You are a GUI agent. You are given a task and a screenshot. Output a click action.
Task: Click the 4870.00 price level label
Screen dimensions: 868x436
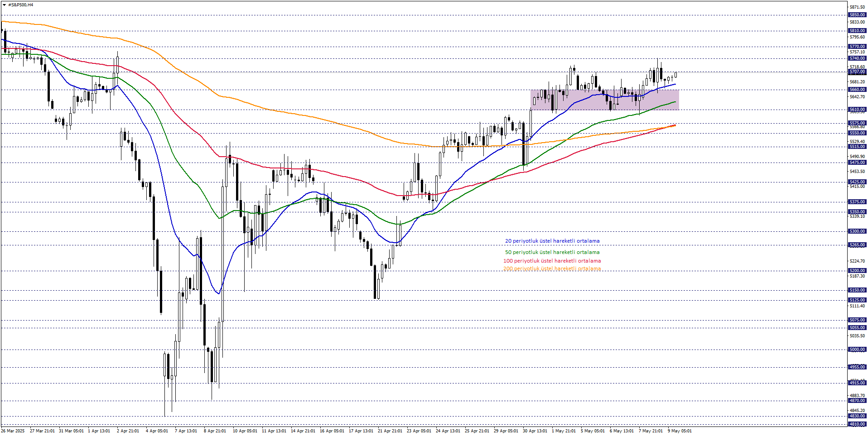[857, 401]
